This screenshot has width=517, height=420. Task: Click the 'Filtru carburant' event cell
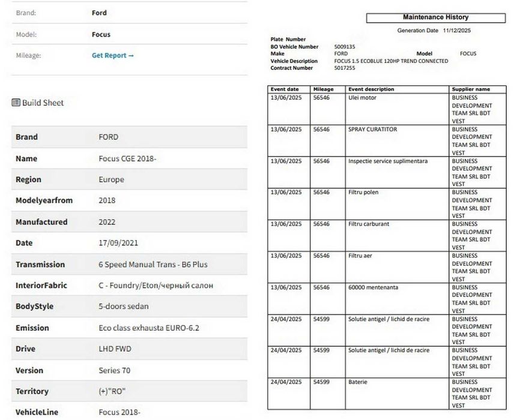click(x=397, y=236)
